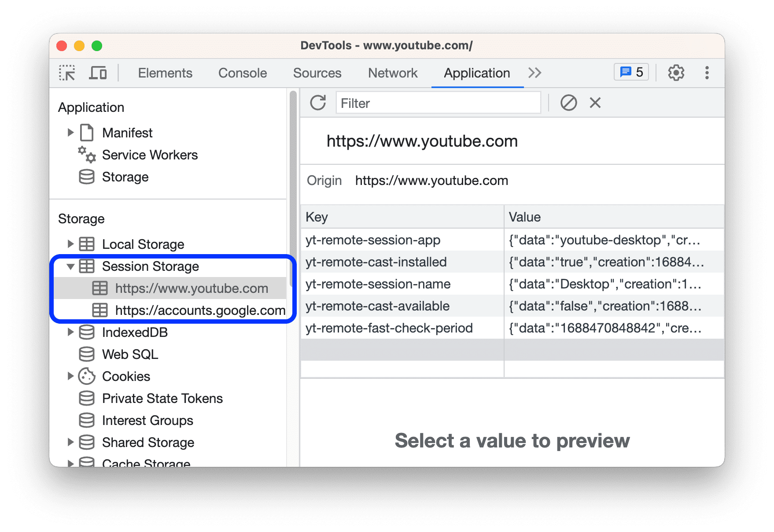This screenshot has height=532, width=774.
Task: Expand the Cookies tree item
Action: 70,376
